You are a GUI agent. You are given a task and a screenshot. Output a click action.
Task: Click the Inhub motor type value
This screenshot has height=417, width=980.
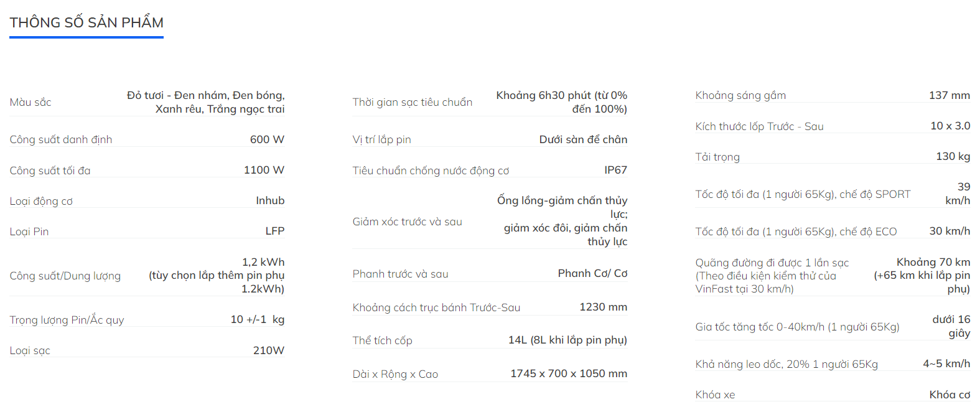tap(270, 200)
